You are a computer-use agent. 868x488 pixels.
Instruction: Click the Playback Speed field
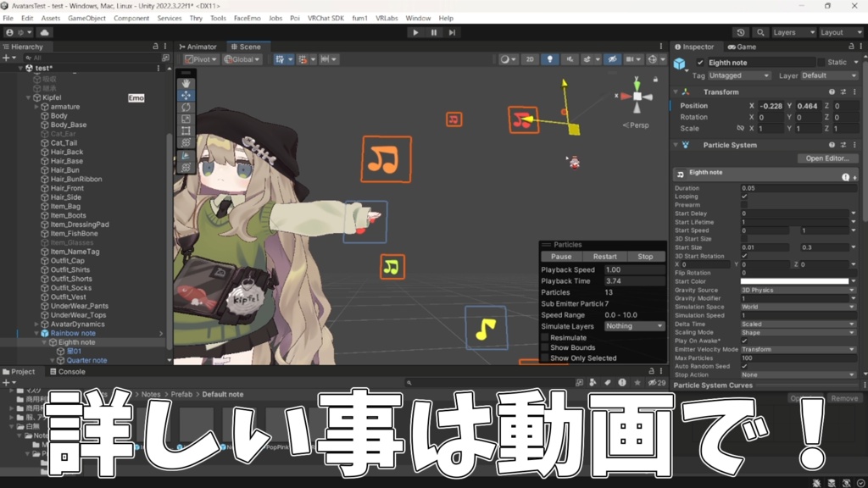coord(634,270)
